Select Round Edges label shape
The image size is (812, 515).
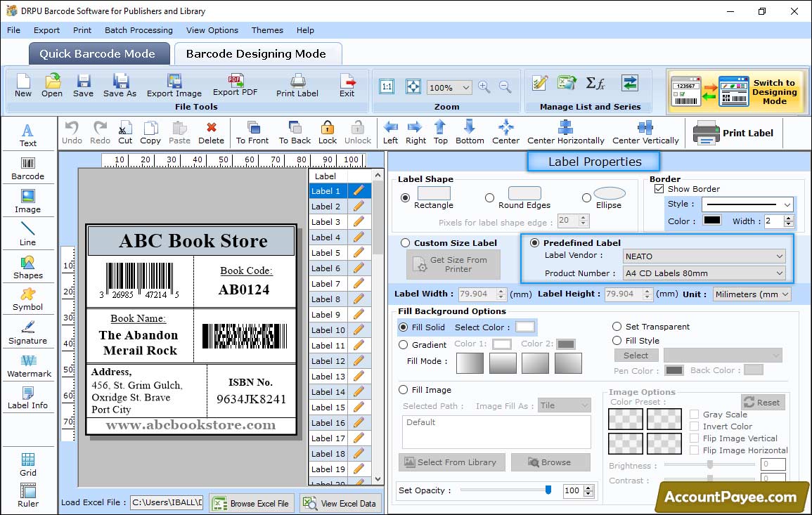pos(489,197)
